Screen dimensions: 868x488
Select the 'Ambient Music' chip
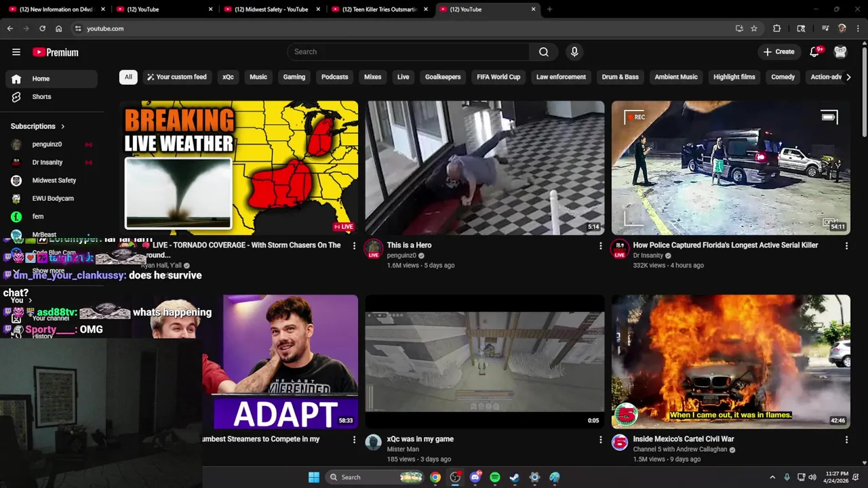[676, 77]
